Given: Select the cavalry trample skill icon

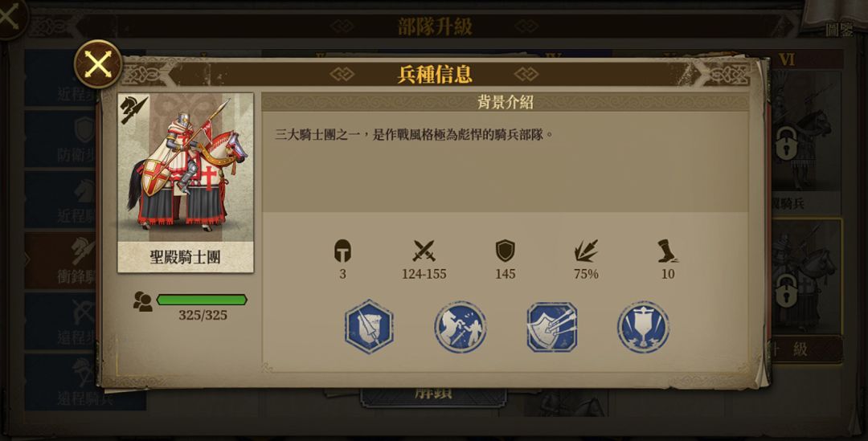Looking at the screenshot, I should (x=460, y=327).
